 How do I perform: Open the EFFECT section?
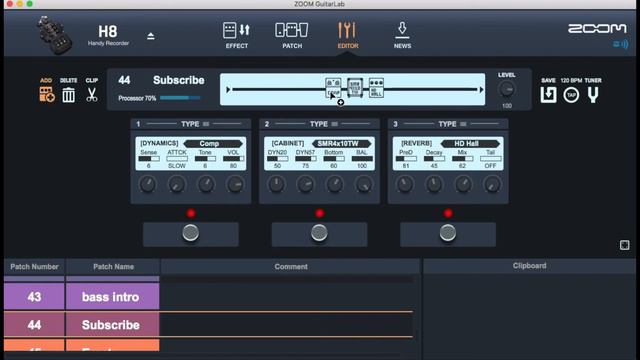tap(236, 35)
